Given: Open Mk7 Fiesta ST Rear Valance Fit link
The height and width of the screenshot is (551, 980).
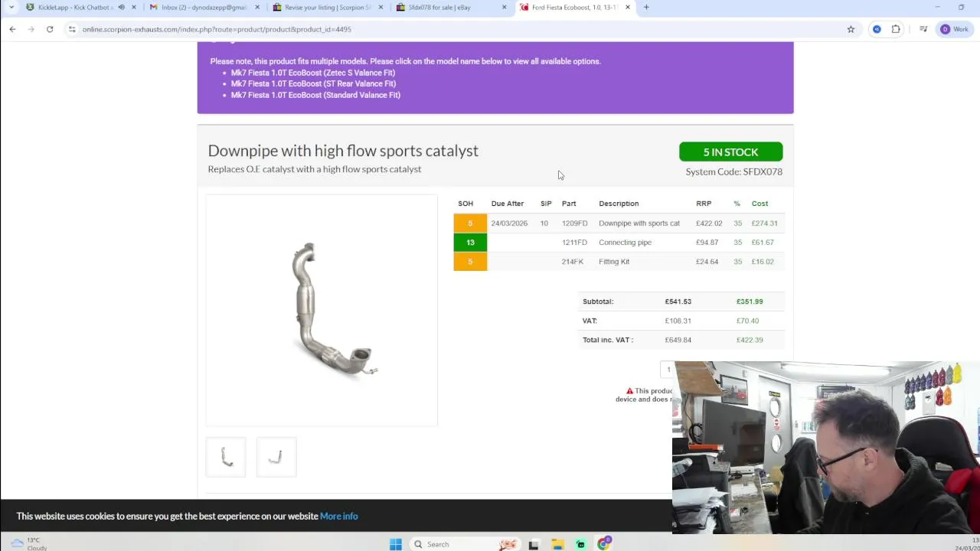Looking at the screenshot, I should [x=313, y=83].
